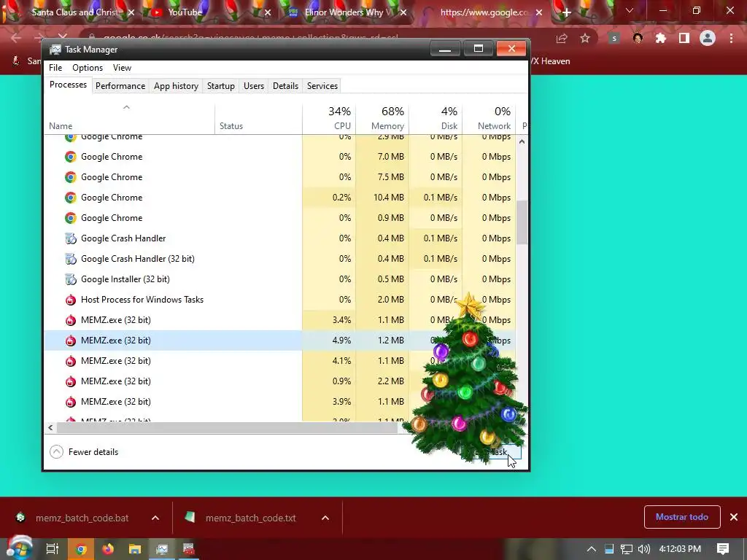Toggle the Chrome side panel icon
Image resolution: width=747 pixels, height=560 pixels.
(x=684, y=39)
